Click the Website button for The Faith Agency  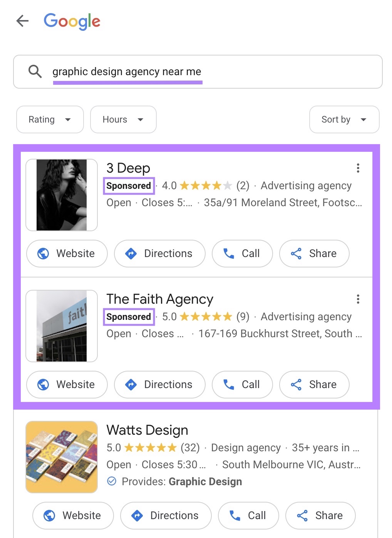point(67,385)
